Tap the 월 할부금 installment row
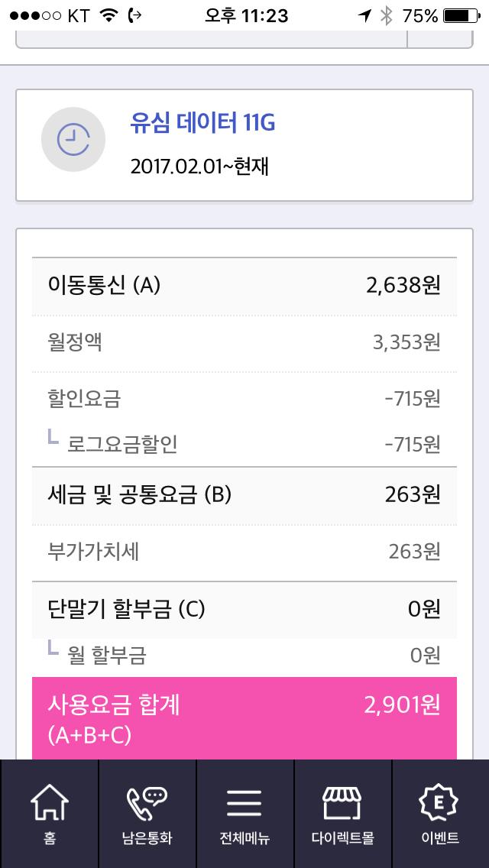Viewport: 489px width, 868px height. (244, 655)
